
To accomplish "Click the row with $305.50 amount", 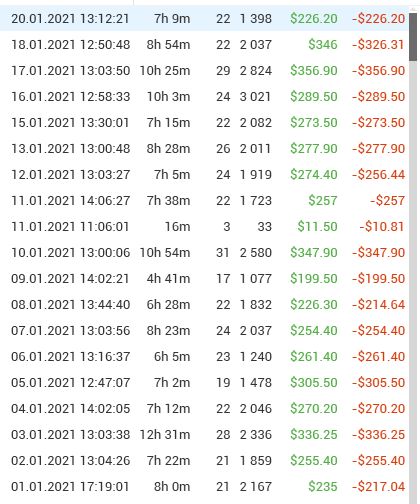I will click(204, 383).
